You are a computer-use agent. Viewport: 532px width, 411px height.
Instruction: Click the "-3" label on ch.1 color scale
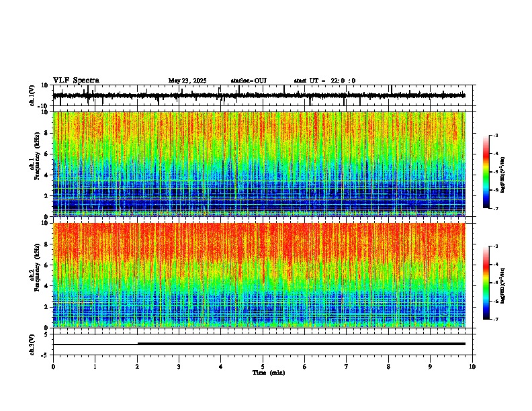point(495,135)
